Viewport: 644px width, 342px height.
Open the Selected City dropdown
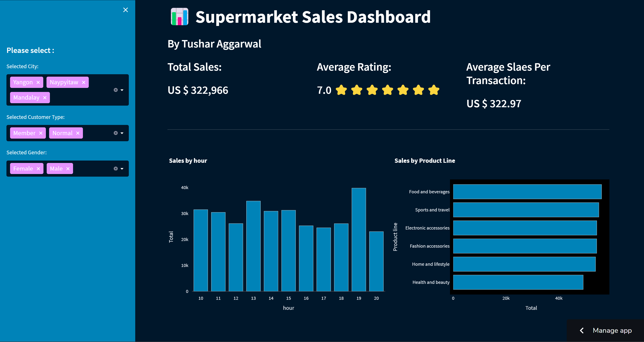(x=122, y=90)
